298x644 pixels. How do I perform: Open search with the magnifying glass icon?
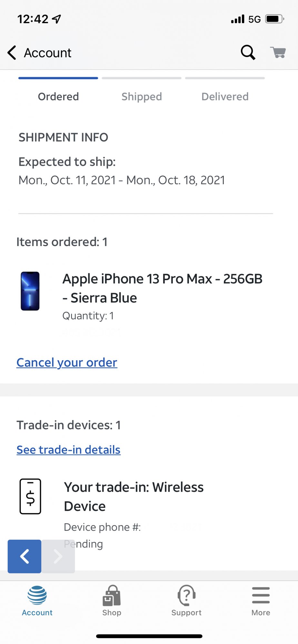coord(248,52)
